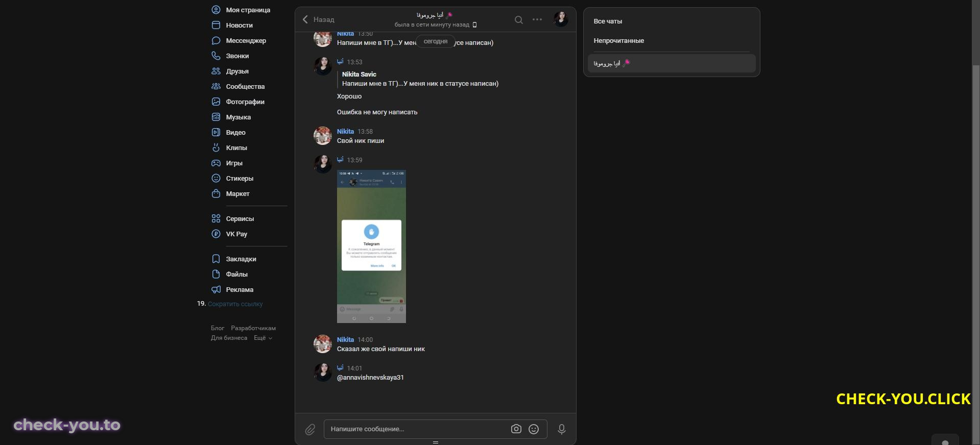The width and height of the screenshot is (980, 445).
Task: Click Nikita avatar at 13:58 message
Action: pos(323,136)
